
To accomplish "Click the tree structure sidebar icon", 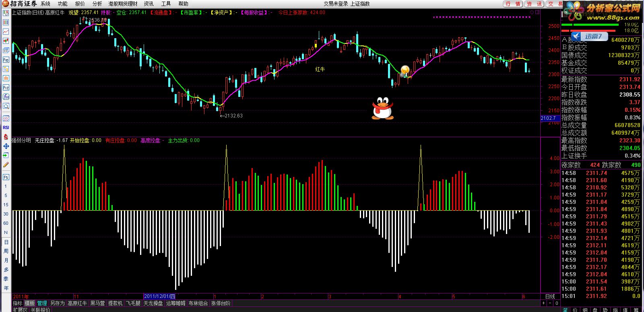I will [x=6, y=69].
